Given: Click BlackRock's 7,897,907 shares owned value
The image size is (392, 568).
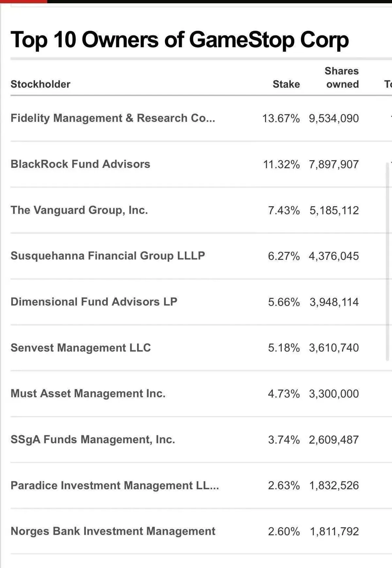Looking at the screenshot, I should coord(334,164).
